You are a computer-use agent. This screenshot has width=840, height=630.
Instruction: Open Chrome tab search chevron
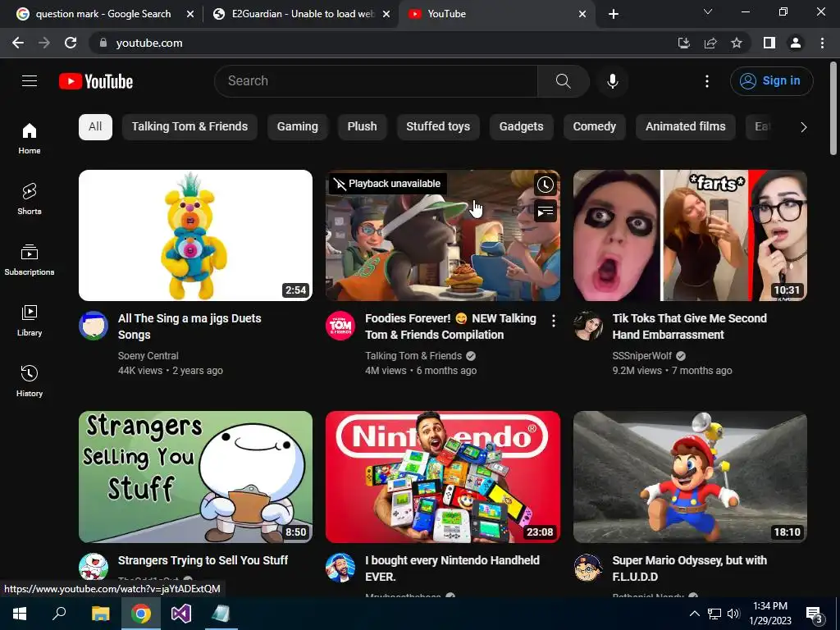pyautogui.click(x=708, y=11)
